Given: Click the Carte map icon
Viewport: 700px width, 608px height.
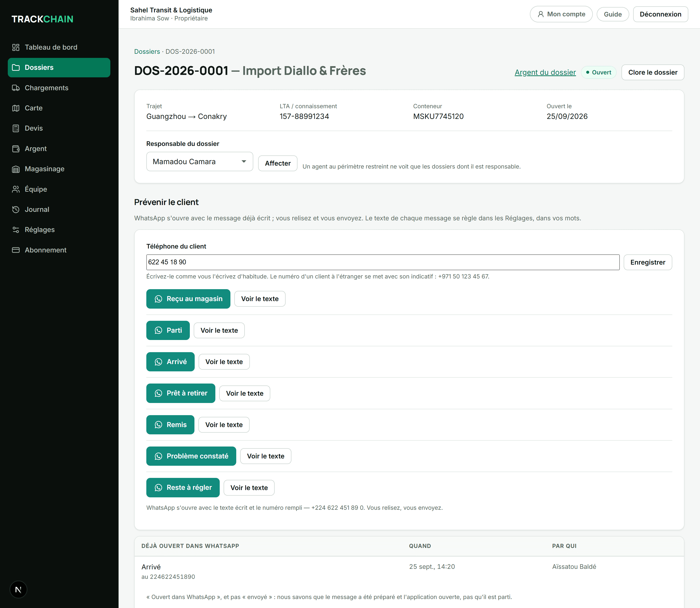Looking at the screenshot, I should pos(16,108).
